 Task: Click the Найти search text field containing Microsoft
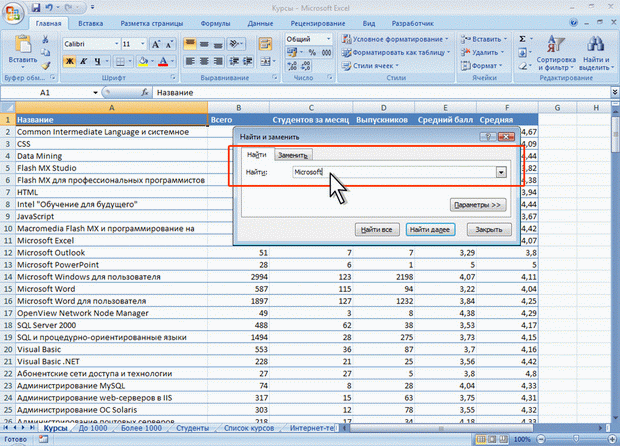tap(394, 172)
